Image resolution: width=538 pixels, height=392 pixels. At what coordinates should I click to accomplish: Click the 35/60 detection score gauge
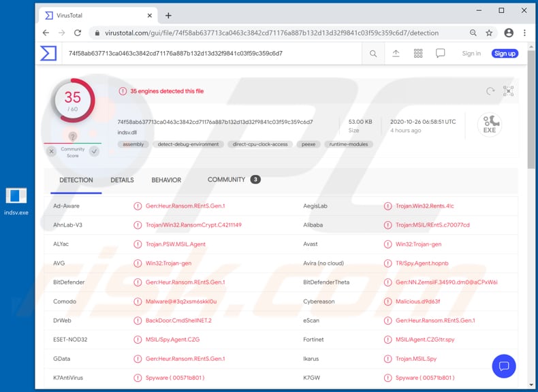[x=73, y=101]
